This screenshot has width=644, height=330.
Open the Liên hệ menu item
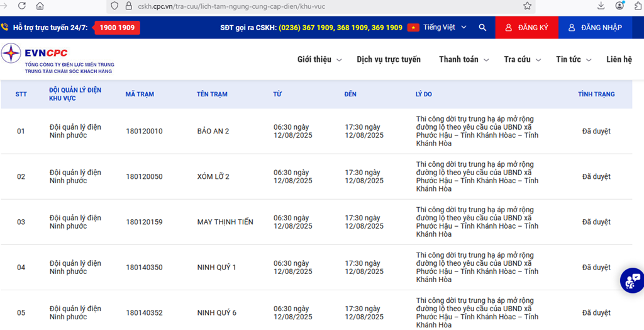tap(619, 60)
